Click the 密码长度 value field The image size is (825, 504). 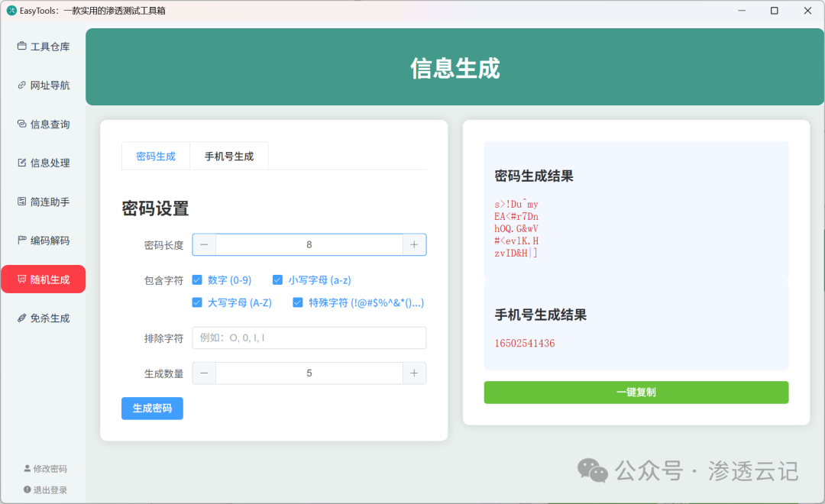[x=309, y=244]
